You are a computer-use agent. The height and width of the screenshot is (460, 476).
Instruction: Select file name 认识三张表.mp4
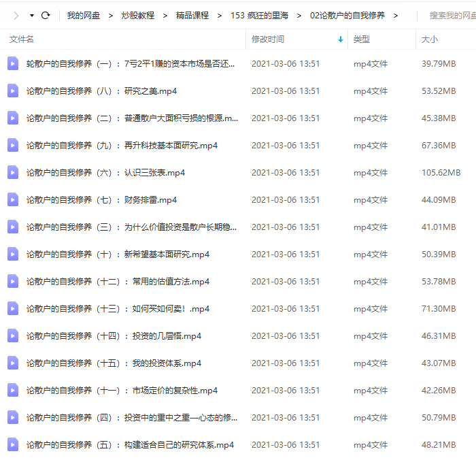(105, 173)
